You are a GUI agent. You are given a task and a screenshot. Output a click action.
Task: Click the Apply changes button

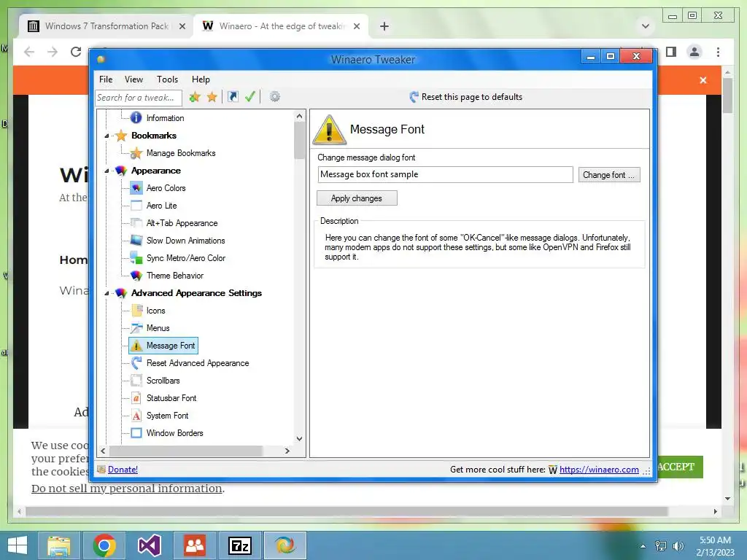pos(357,198)
